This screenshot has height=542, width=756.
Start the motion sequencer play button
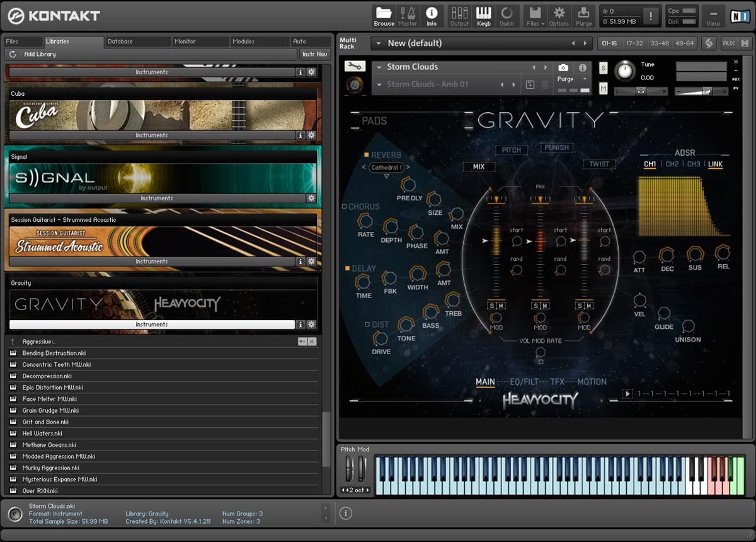coord(628,394)
